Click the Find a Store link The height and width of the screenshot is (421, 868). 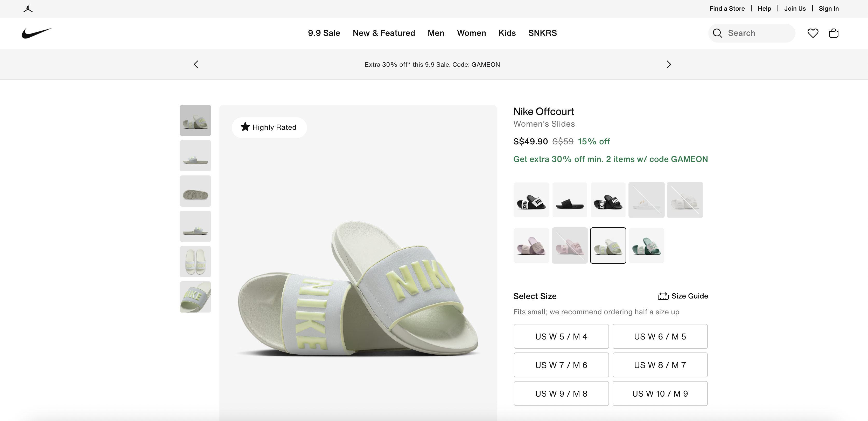click(727, 8)
